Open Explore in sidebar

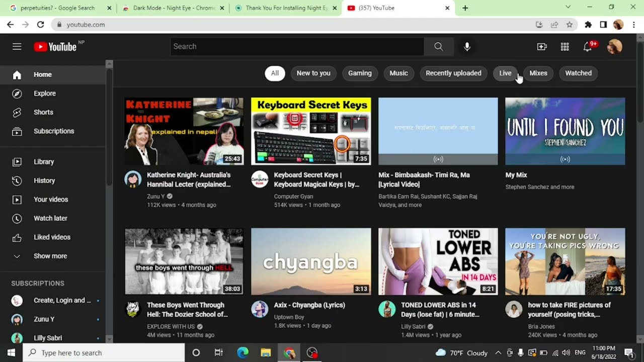[53, 94]
